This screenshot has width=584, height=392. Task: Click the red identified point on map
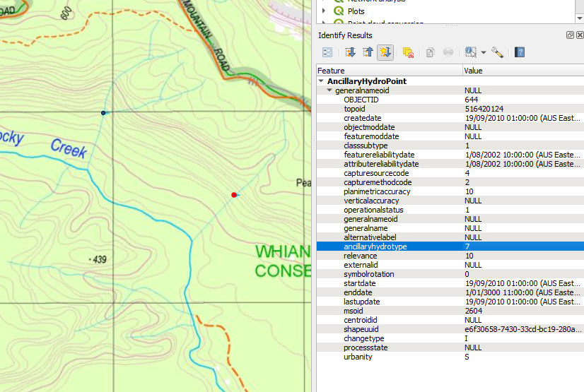click(234, 195)
